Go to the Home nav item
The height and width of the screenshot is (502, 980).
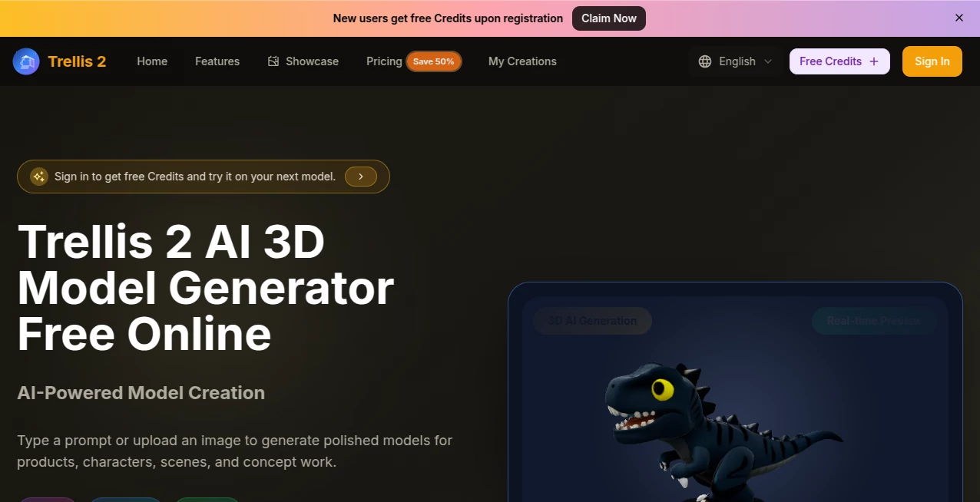click(x=152, y=61)
